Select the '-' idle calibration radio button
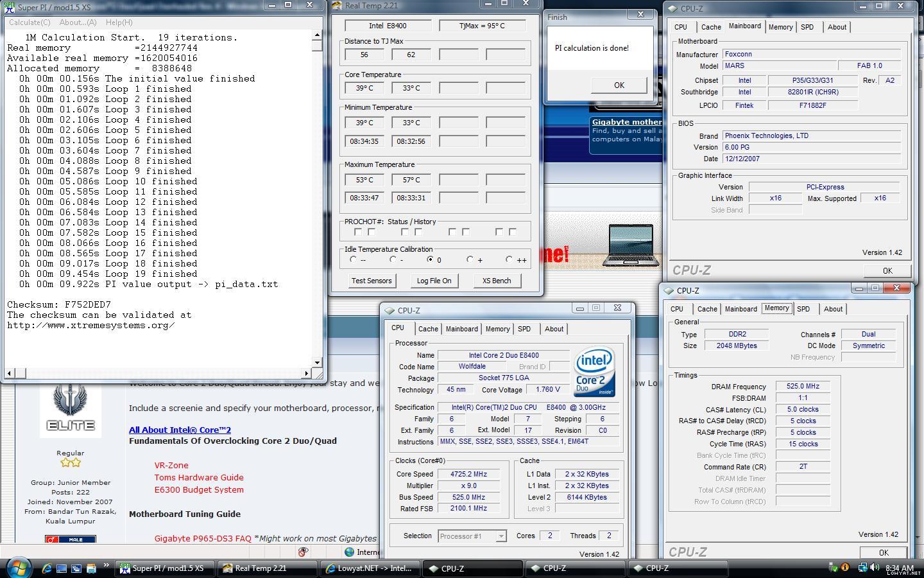Screen dimensions: 924x578 point(393,259)
